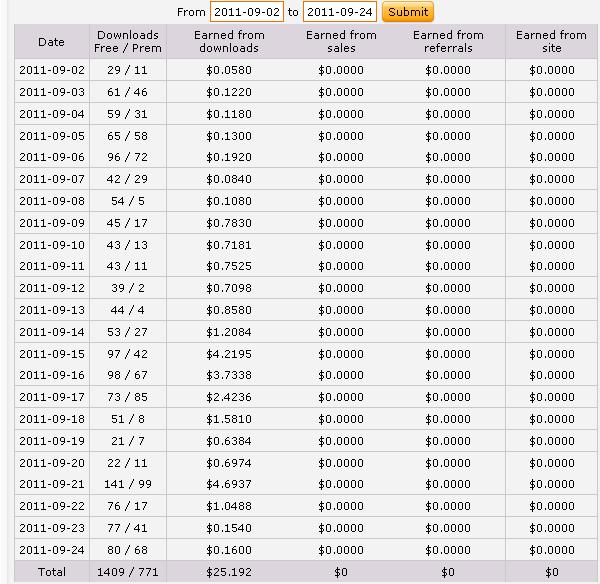Click downloads count 54 / 5
This screenshot has width=600, height=584.
coord(128,201)
